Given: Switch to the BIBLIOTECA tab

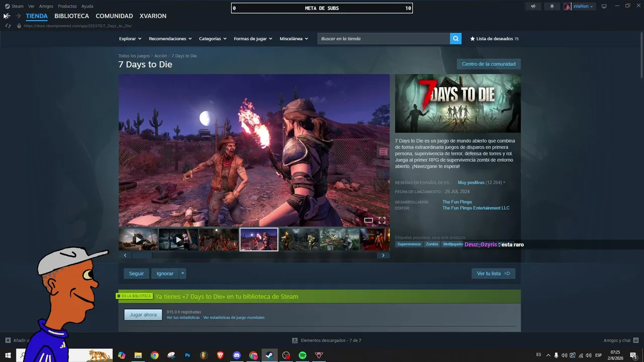Looking at the screenshot, I should click(71, 16).
